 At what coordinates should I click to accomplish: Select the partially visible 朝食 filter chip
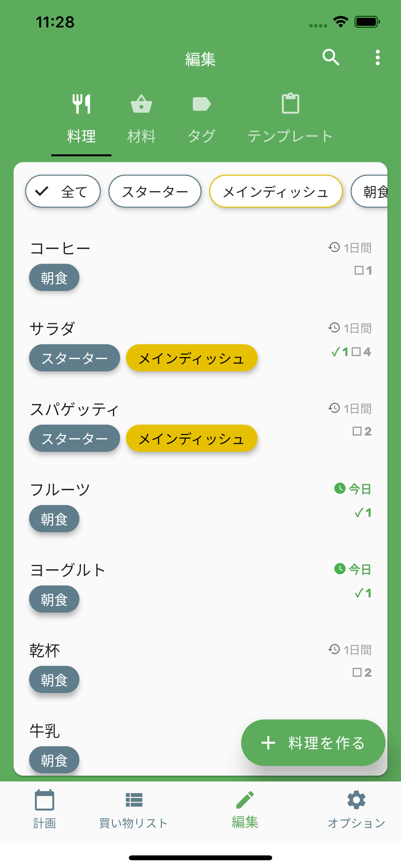point(371,191)
